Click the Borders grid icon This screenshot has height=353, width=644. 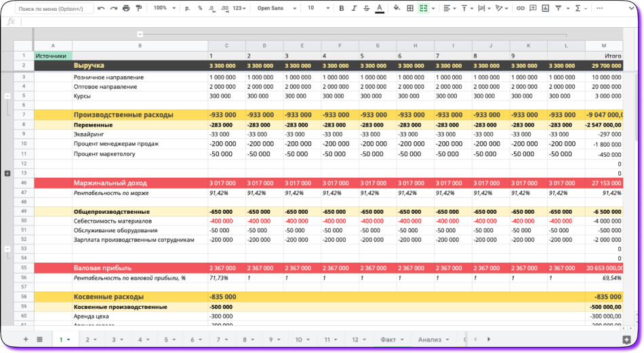click(x=410, y=8)
